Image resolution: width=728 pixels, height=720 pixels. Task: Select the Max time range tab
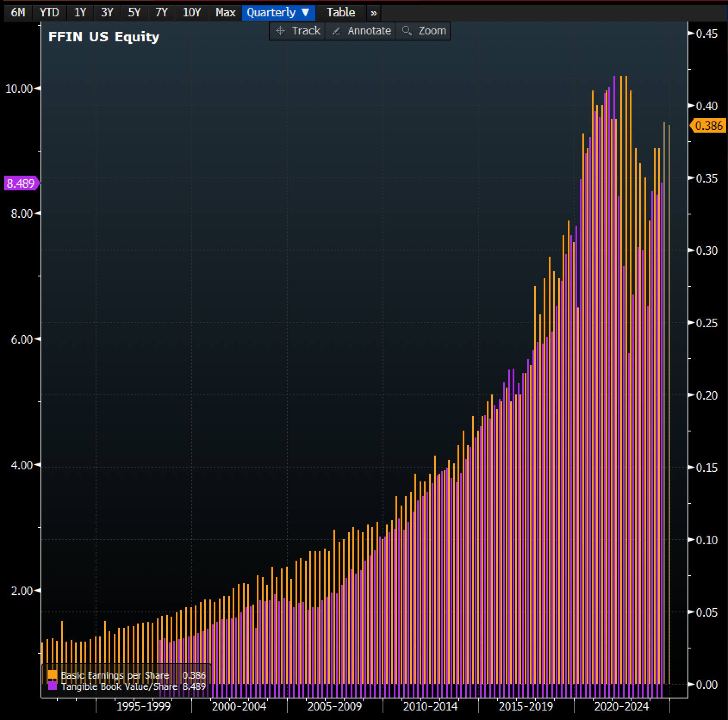225,12
